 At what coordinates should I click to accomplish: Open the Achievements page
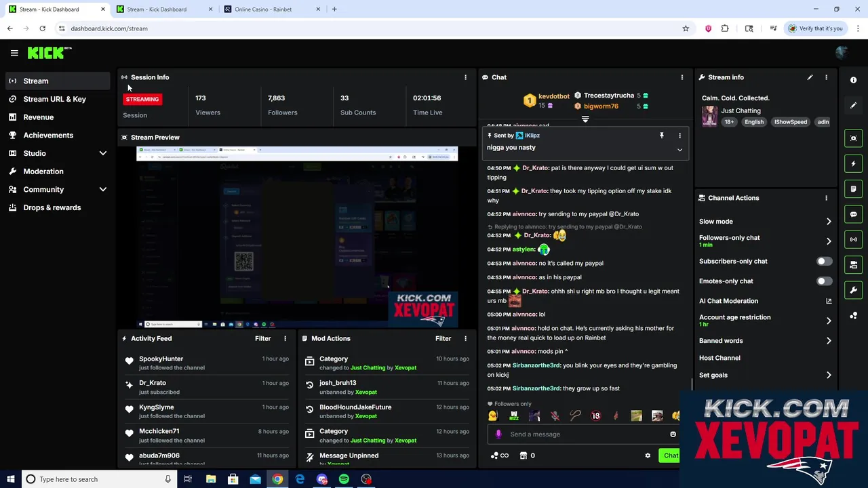point(58,135)
